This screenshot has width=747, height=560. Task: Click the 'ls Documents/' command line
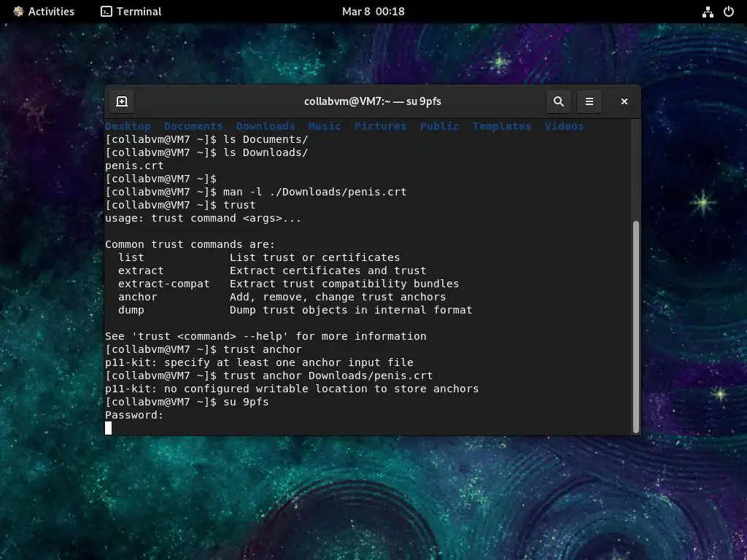[x=206, y=139]
